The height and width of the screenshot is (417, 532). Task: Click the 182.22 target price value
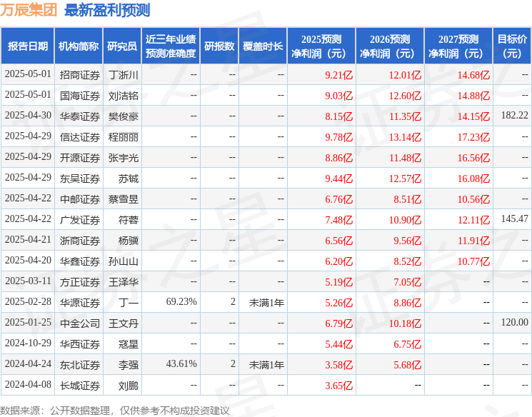(x=515, y=116)
